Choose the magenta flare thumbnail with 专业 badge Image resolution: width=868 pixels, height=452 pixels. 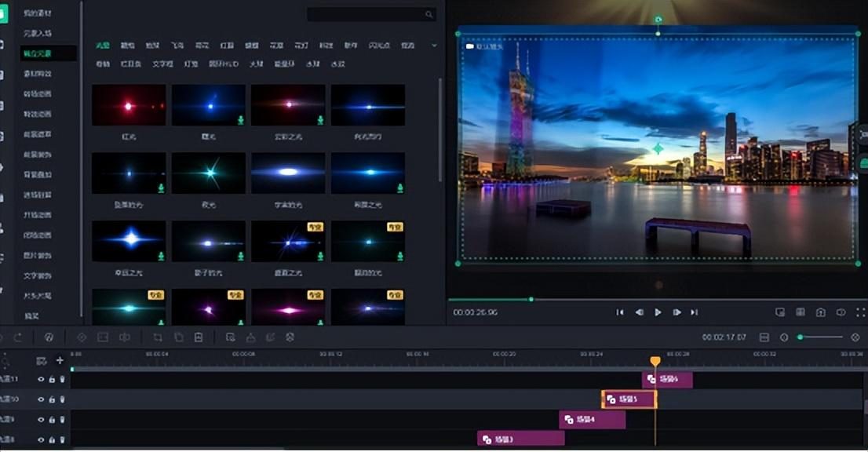tap(288, 308)
